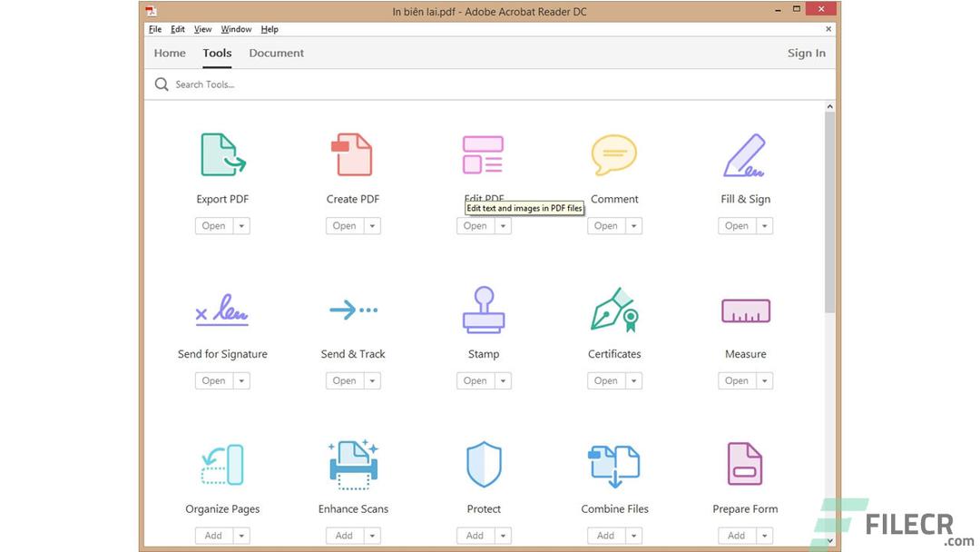Open the Fill & Sign pen icon
Screen dimensions: 980x552
pos(745,153)
